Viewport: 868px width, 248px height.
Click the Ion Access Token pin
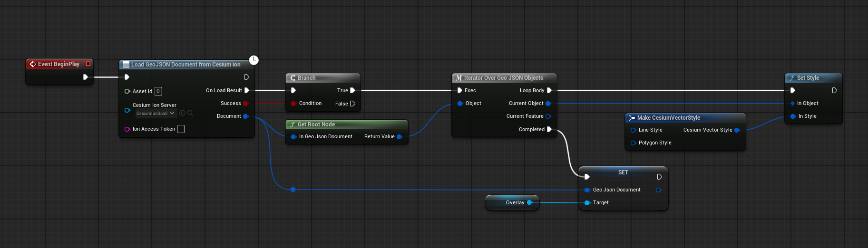127,129
